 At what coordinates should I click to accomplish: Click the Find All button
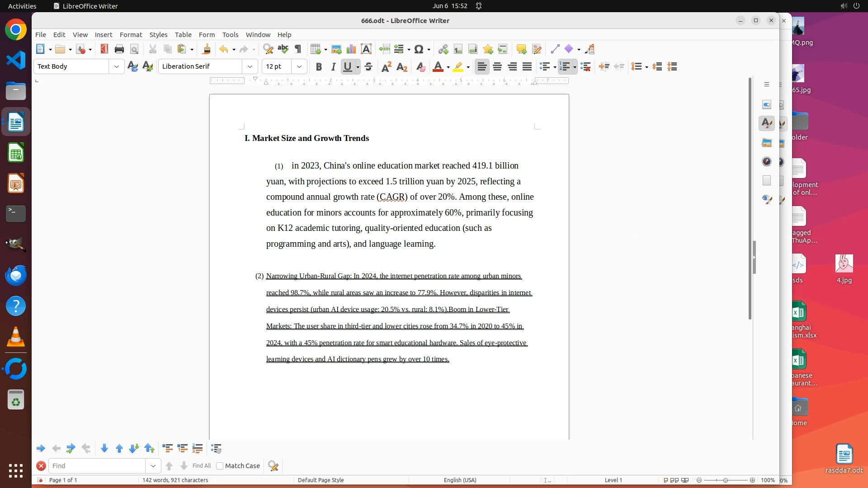pos(201,466)
